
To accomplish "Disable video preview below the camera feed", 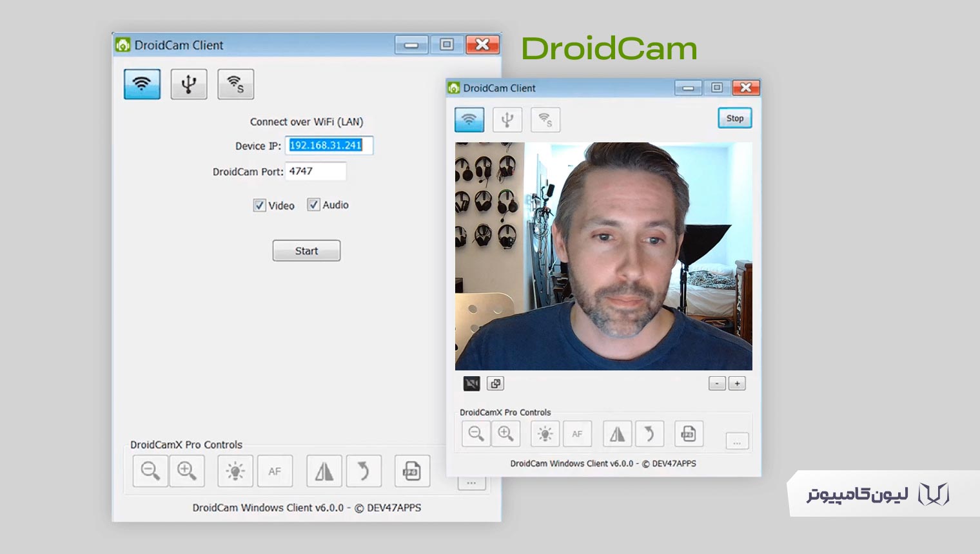I will pyautogui.click(x=472, y=383).
